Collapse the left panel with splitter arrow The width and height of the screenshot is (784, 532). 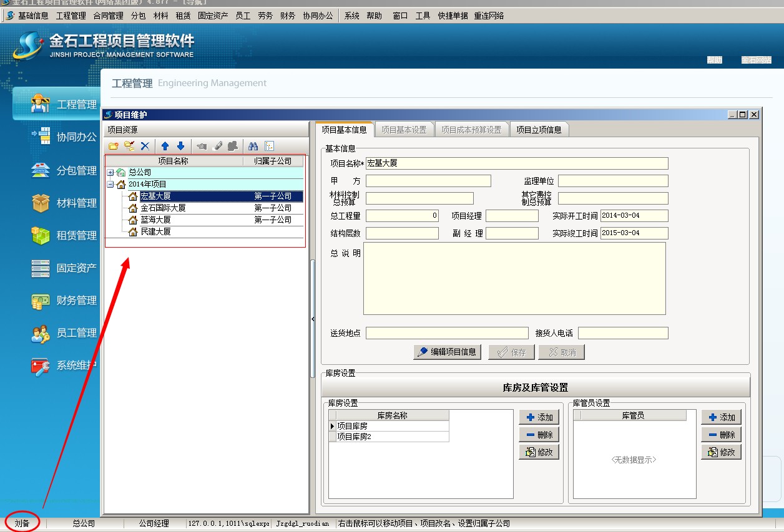tap(312, 319)
